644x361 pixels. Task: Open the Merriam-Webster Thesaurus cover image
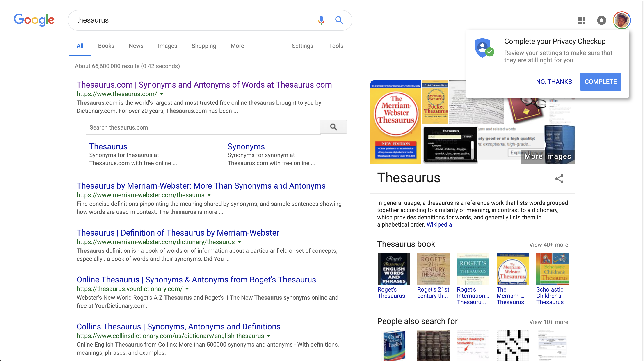point(396,122)
